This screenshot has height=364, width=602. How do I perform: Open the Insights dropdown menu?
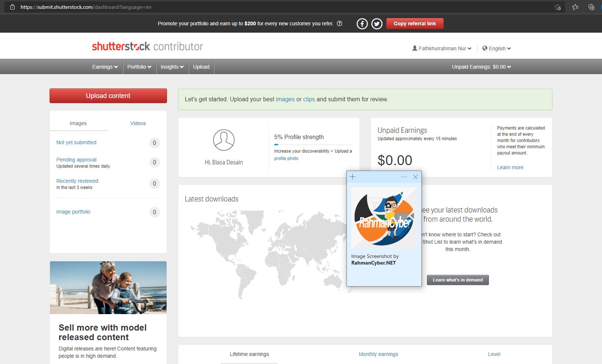[172, 66]
